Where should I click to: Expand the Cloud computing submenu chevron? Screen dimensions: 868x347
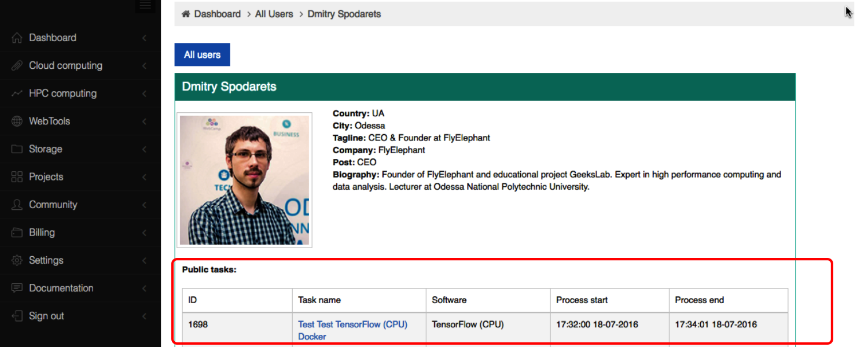click(144, 66)
